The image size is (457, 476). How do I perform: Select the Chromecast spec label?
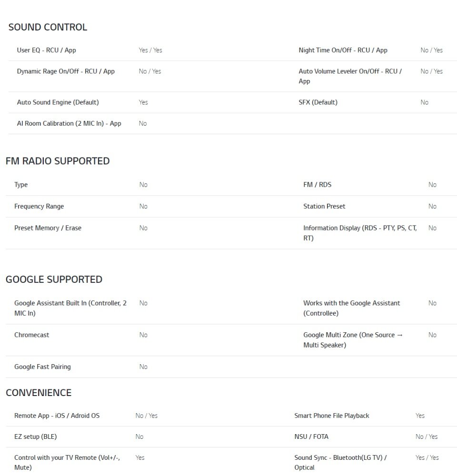point(31,335)
